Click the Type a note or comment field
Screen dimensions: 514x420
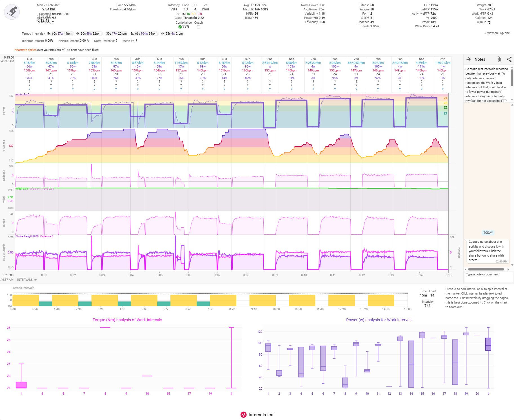click(x=488, y=275)
